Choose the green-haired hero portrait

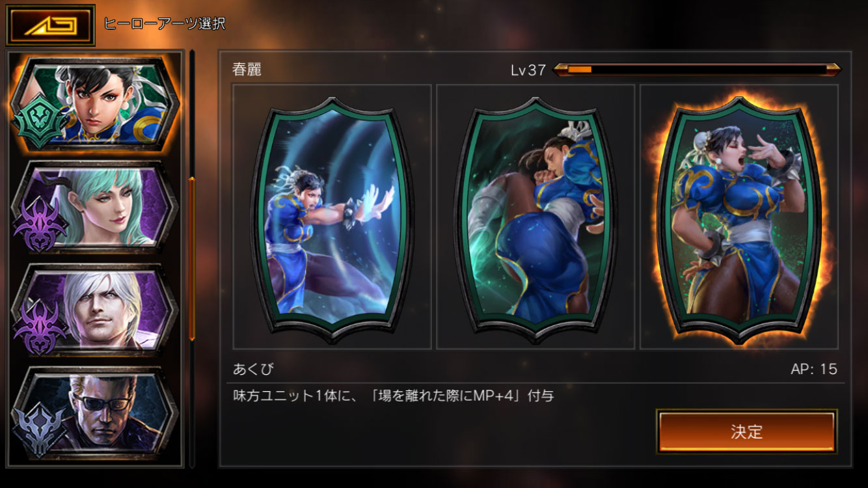pos(94,207)
